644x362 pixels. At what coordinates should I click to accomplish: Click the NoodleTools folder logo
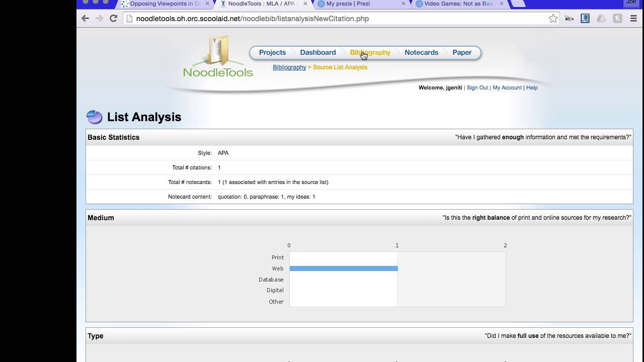coord(218,56)
